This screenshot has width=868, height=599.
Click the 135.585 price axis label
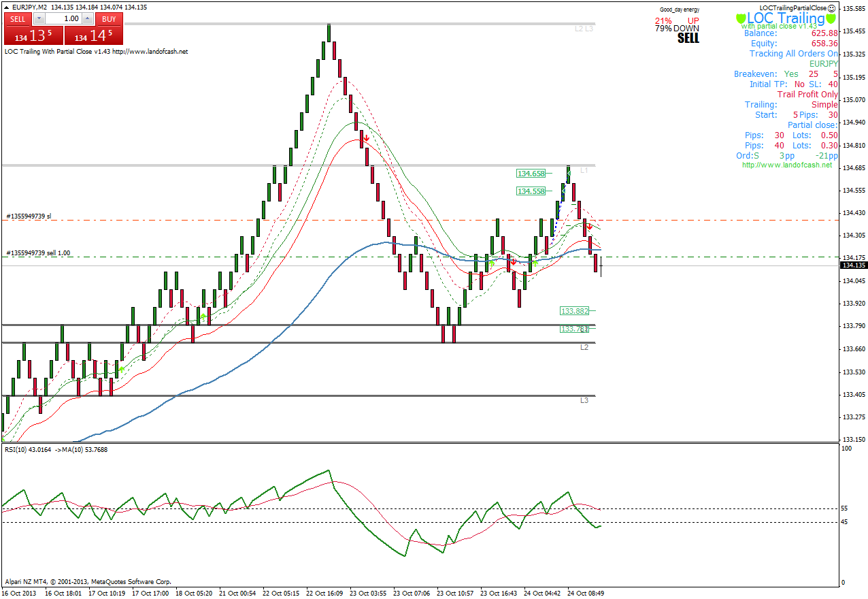pos(854,9)
